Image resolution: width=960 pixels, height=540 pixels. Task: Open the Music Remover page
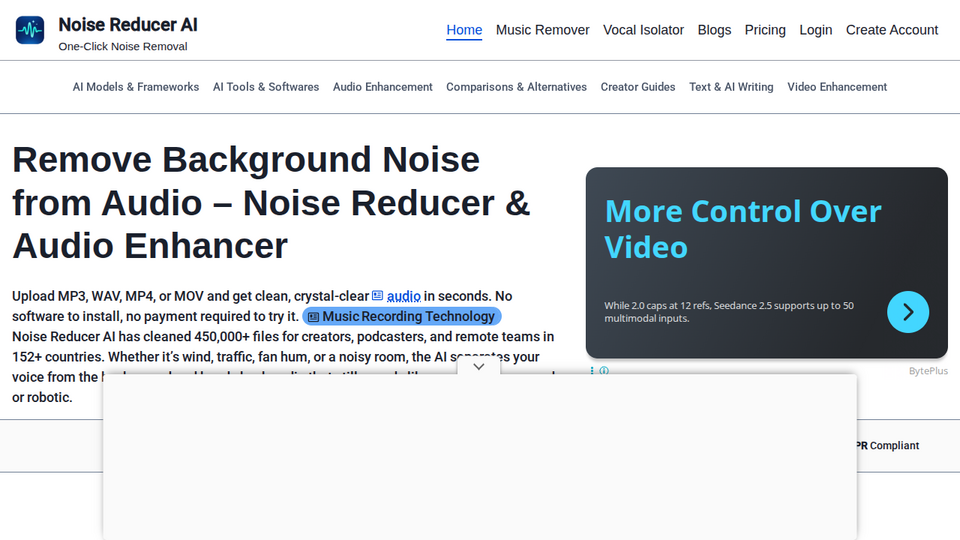click(542, 30)
